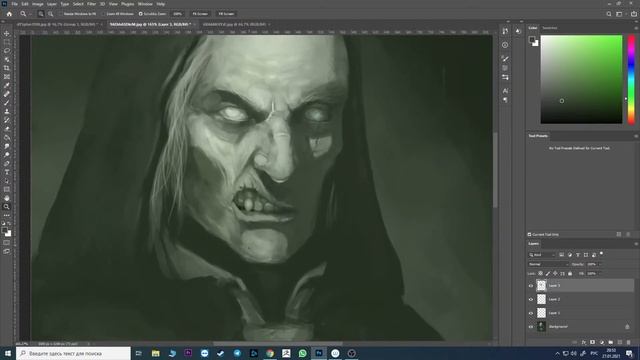
Task: Select the Crop tool
Action: [x=7, y=68]
